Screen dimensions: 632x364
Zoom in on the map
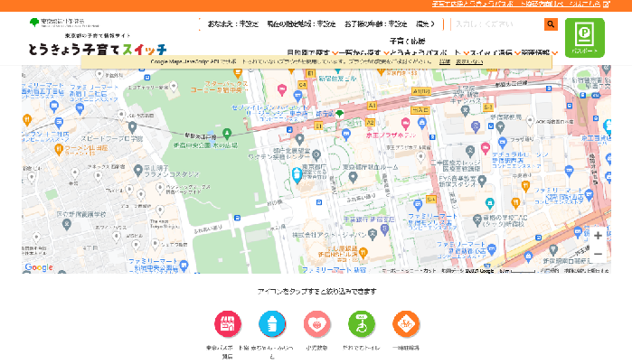point(598,236)
